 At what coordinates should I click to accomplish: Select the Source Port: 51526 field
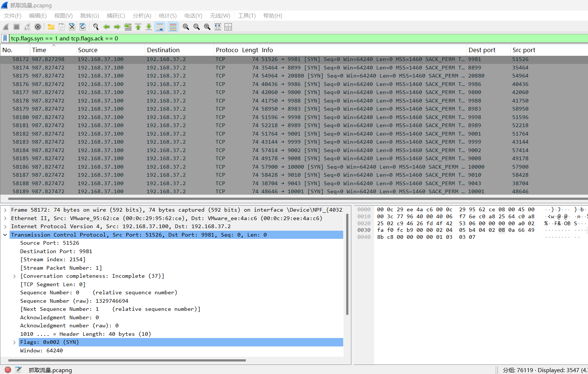pos(50,243)
